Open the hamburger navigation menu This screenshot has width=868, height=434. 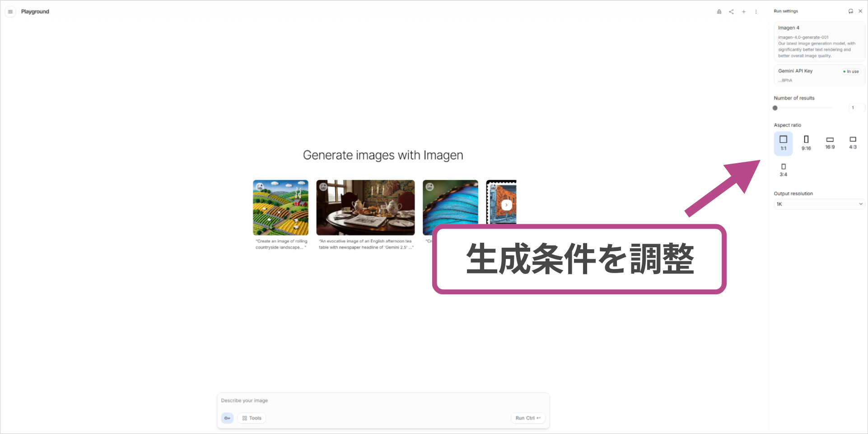[10, 11]
